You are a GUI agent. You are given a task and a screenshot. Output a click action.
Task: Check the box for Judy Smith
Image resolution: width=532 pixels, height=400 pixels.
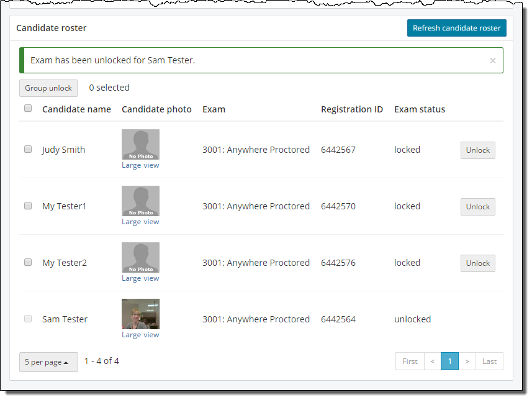point(28,149)
